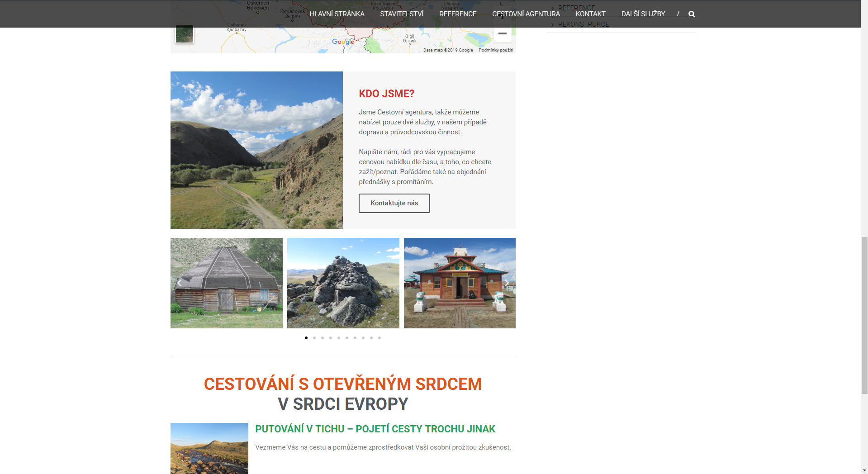The width and height of the screenshot is (868, 474).
Task: Select the third carousel pagination dot
Action: tap(323, 338)
